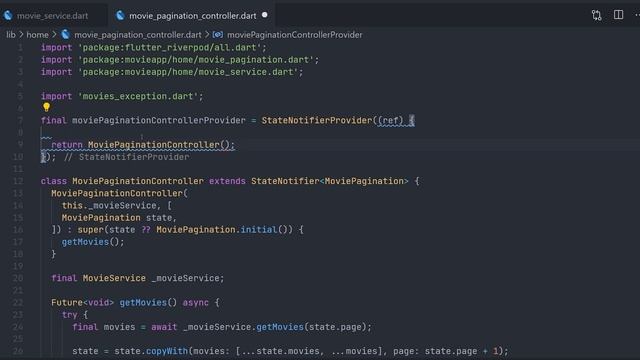The height and width of the screenshot is (360, 640).
Task: Click 'package:movieapp/home/movie_pagination.dart' import string
Action: pos(196,60)
